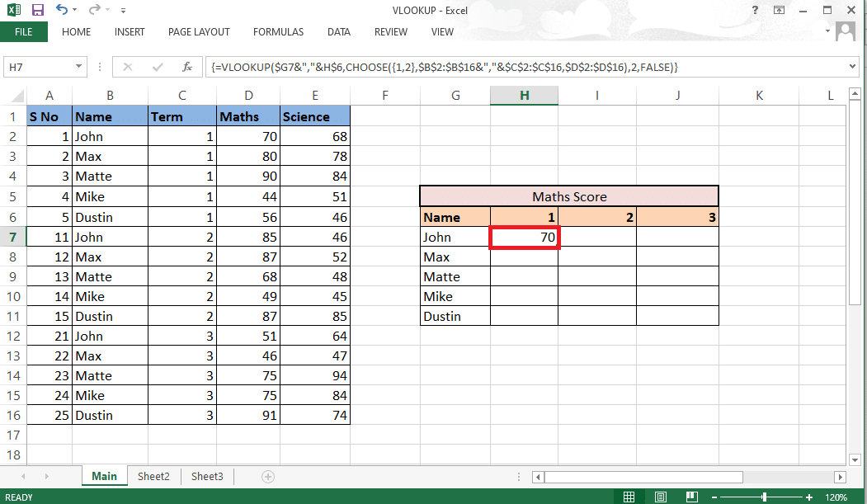Switch to the VIEW ribbon tab
Screen dimensions: 867x504
[442, 32]
